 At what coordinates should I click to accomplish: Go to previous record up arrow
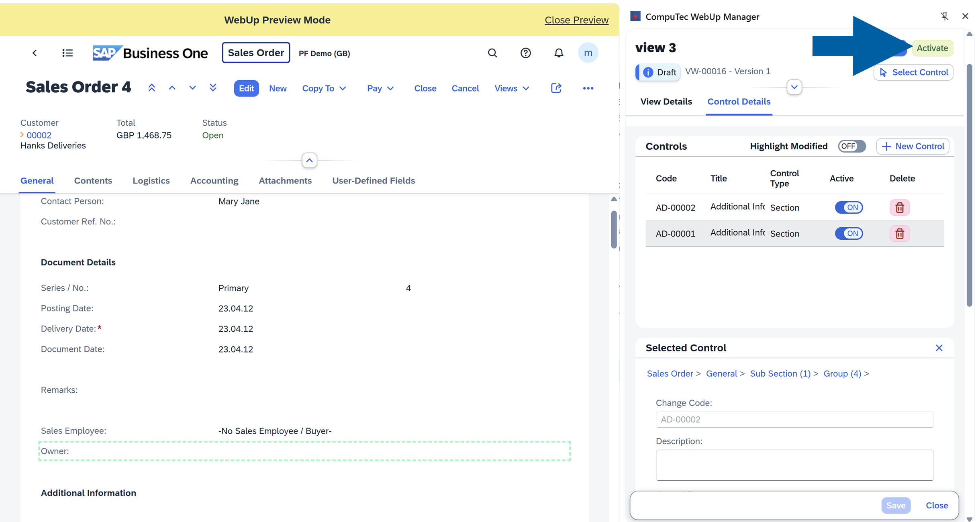[x=172, y=88]
